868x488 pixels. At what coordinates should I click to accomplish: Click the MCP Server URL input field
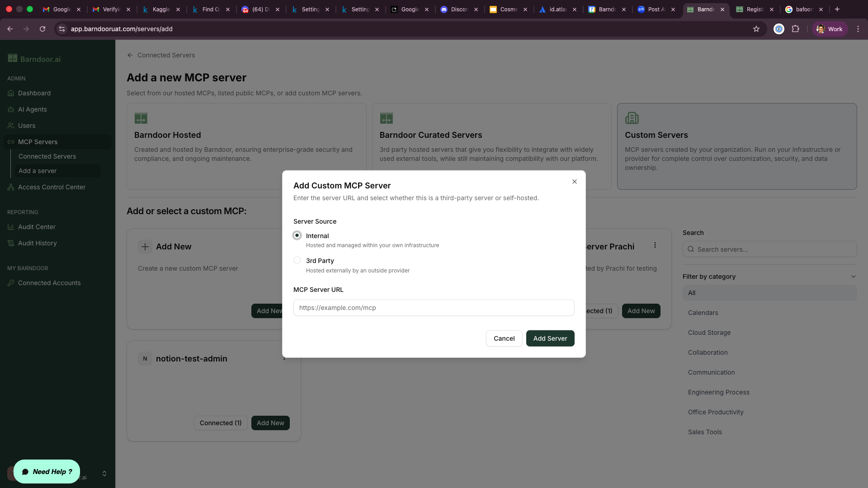(x=434, y=308)
